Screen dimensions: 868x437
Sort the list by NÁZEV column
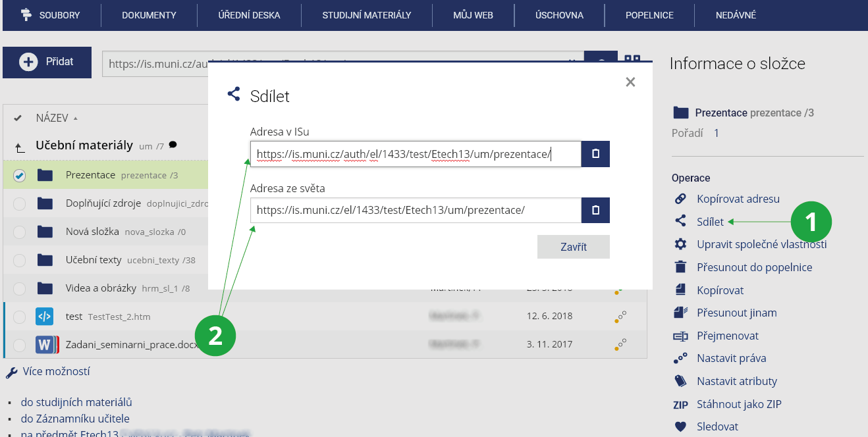52,118
